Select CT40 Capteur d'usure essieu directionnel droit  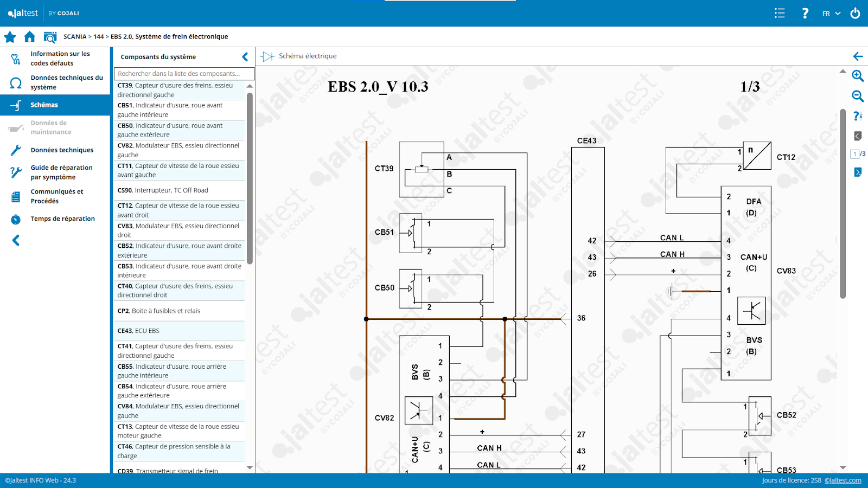point(180,291)
